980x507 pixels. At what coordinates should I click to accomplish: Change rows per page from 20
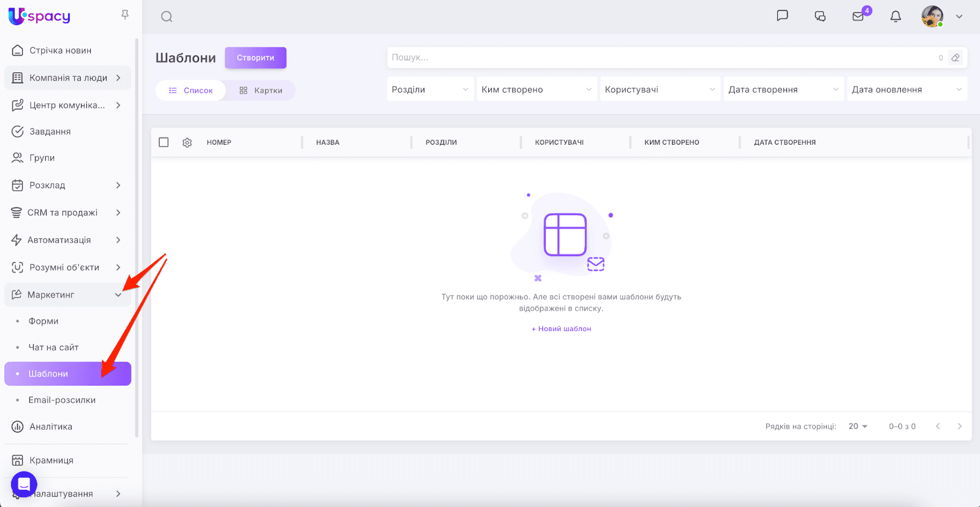pos(858,426)
